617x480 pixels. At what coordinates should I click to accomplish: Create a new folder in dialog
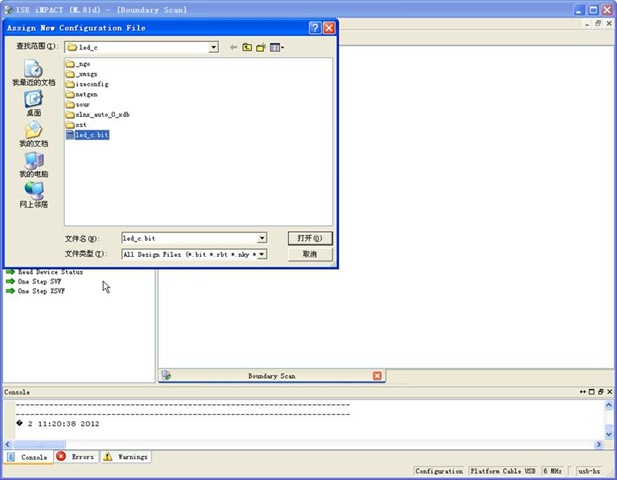(260, 47)
